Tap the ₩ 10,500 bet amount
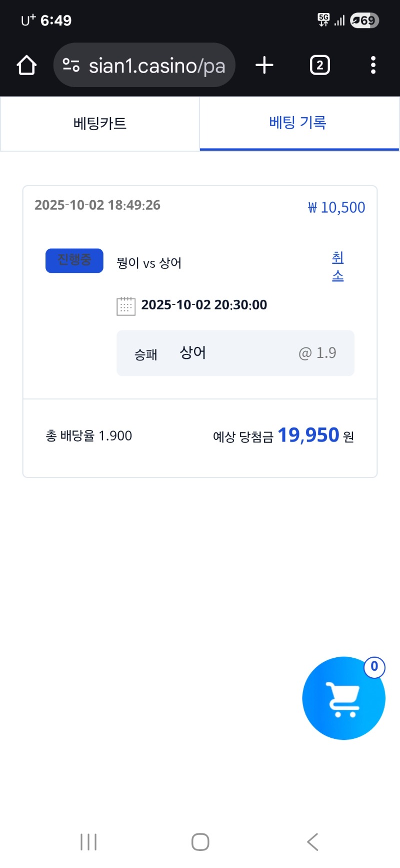The height and width of the screenshot is (868, 400). (x=336, y=207)
